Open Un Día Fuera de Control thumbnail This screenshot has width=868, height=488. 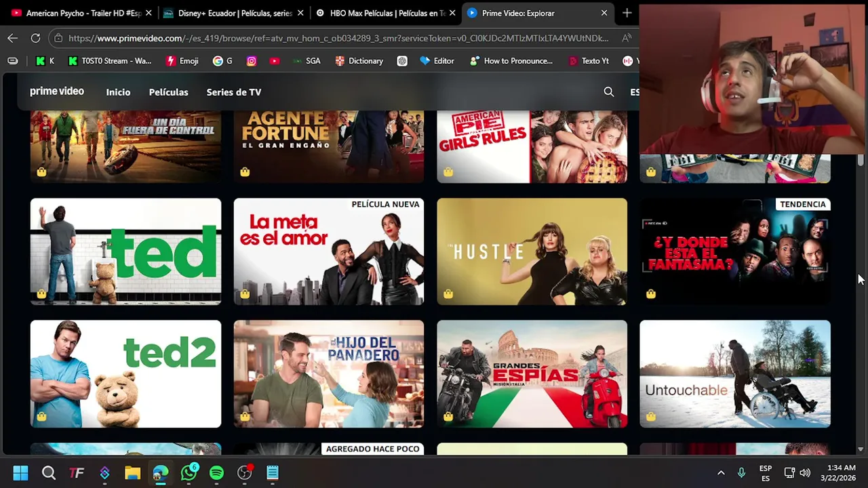pos(125,147)
